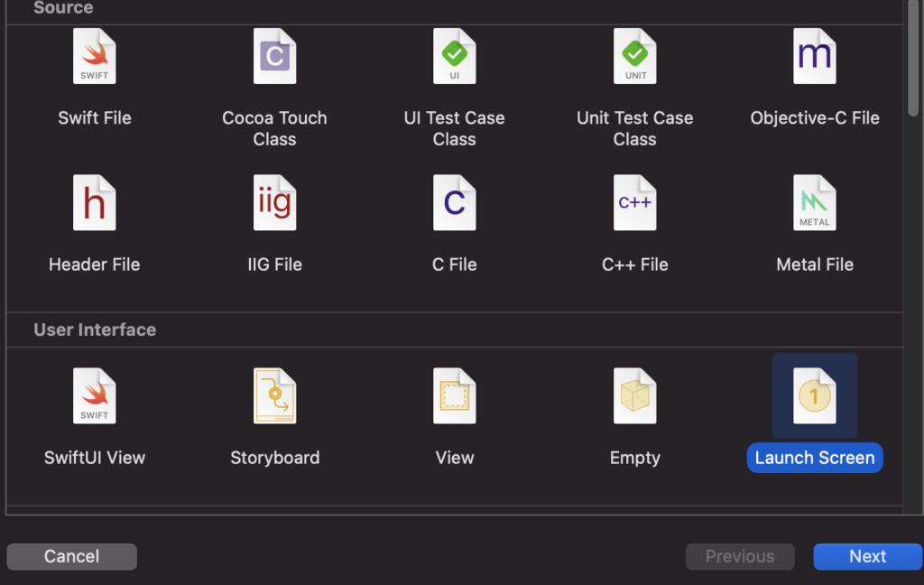Click the Next button
924x585 pixels.
coord(868,557)
